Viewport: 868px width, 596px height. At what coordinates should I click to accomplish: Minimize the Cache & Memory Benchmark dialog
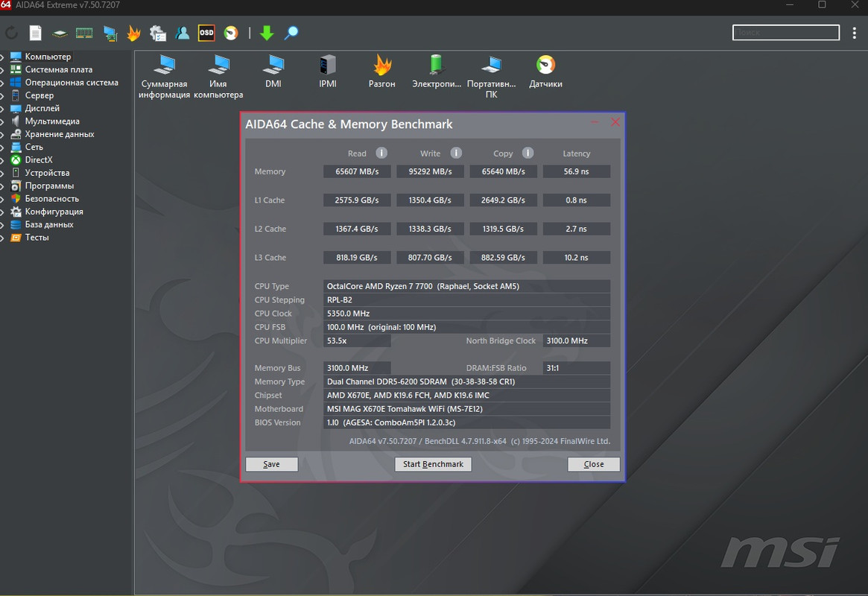pos(595,121)
